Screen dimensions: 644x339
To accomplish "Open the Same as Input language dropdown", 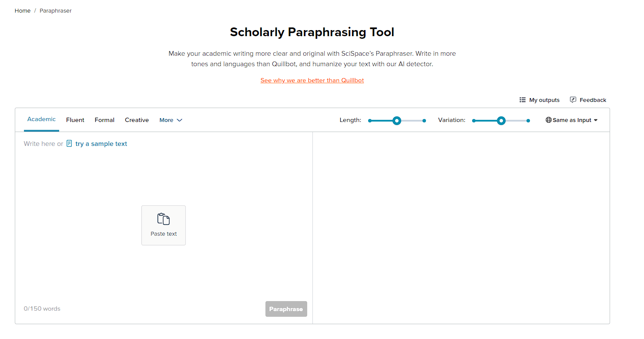I will 571,120.
